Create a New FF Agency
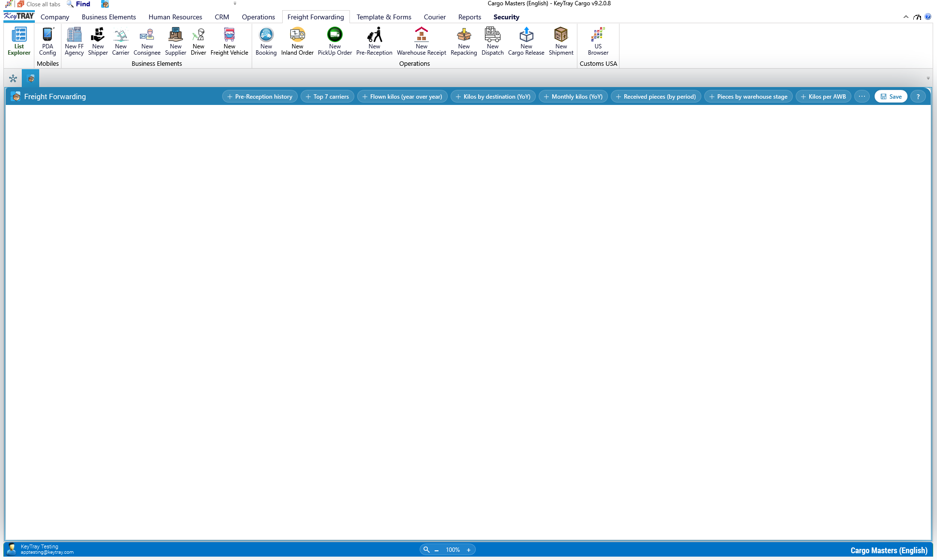 click(74, 42)
